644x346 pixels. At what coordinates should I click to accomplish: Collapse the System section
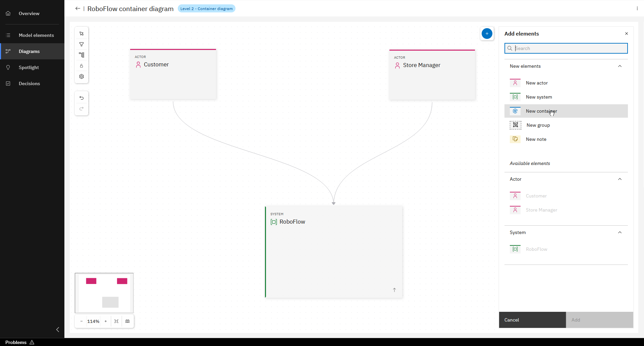(620, 232)
